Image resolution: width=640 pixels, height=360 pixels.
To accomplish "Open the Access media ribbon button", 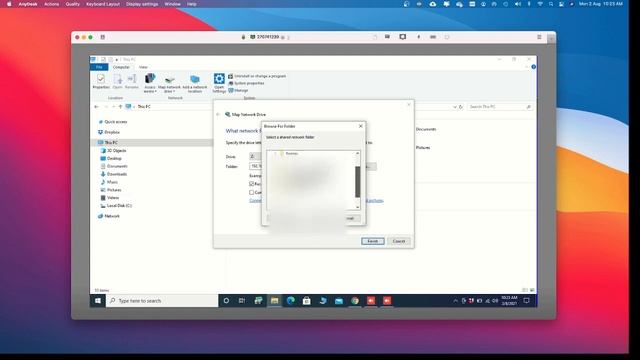I will (150, 83).
